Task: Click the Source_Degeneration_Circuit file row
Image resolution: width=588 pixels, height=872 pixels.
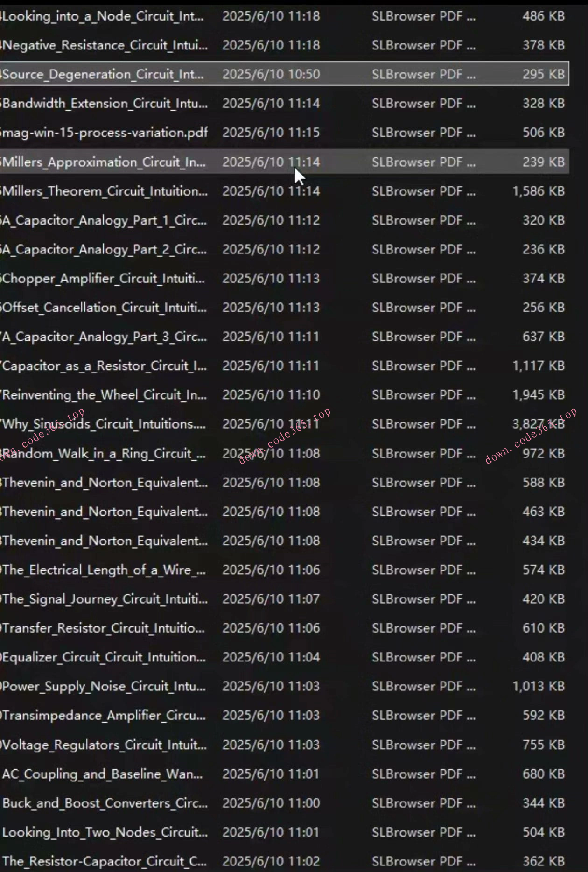Action: tap(104, 74)
